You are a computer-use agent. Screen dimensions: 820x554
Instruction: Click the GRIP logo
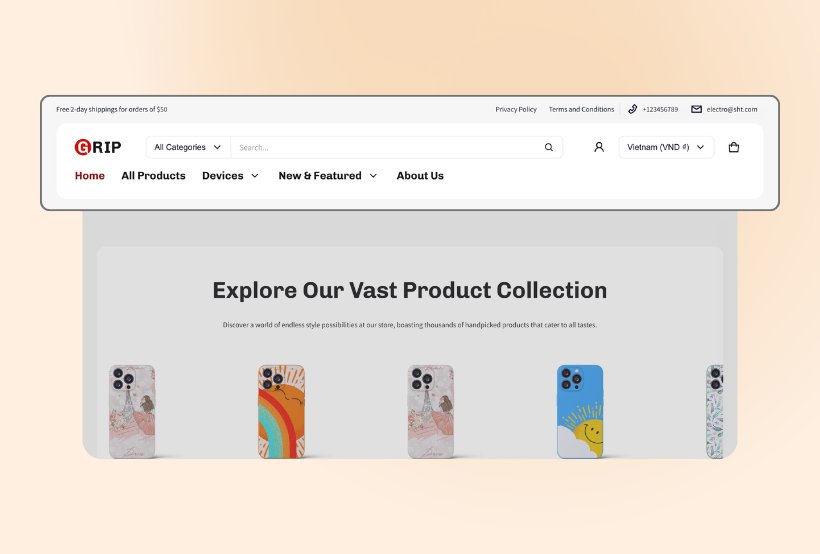(98, 147)
